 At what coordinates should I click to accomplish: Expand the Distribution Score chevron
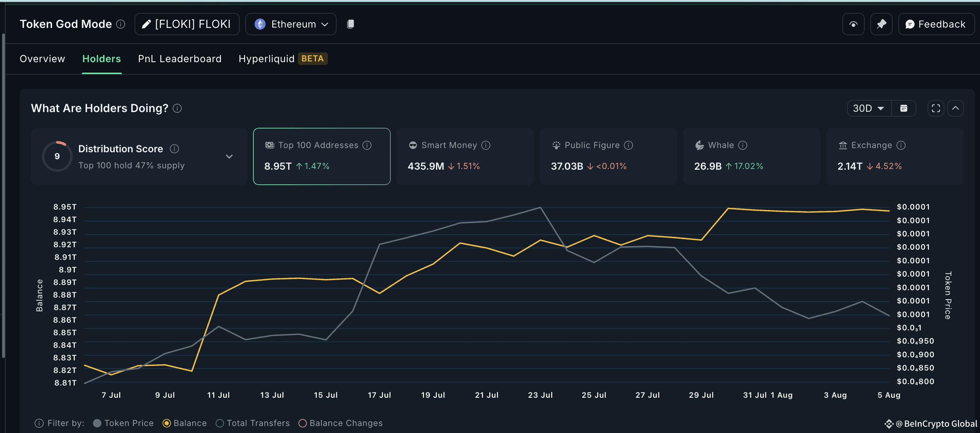229,156
